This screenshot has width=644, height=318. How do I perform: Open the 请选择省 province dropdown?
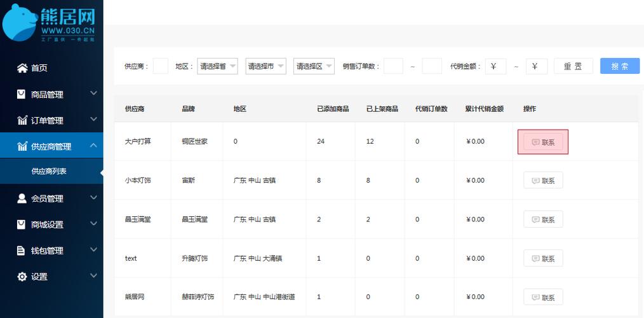pos(217,66)
